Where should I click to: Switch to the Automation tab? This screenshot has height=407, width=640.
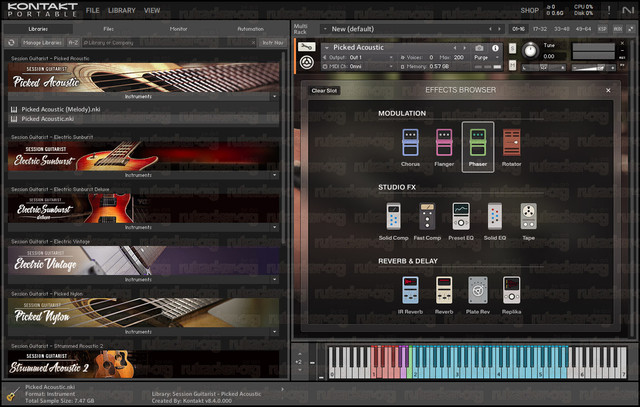tap(251, 29)
